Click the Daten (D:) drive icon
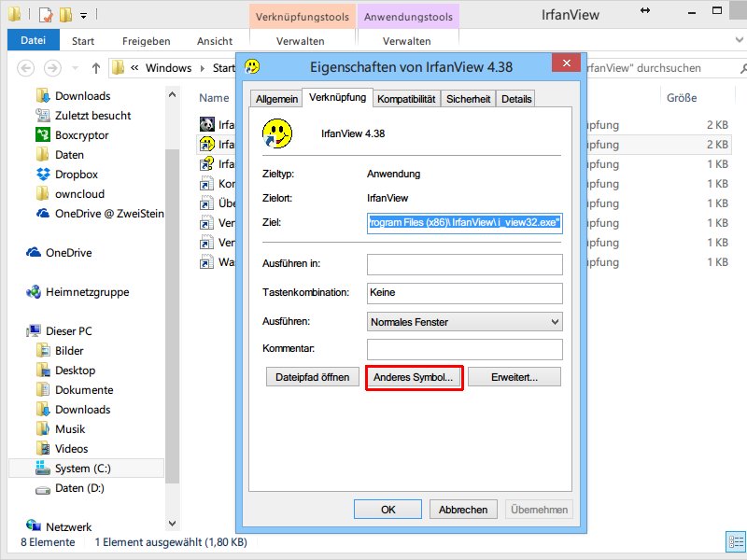747x560 pixels. point(43,488)
